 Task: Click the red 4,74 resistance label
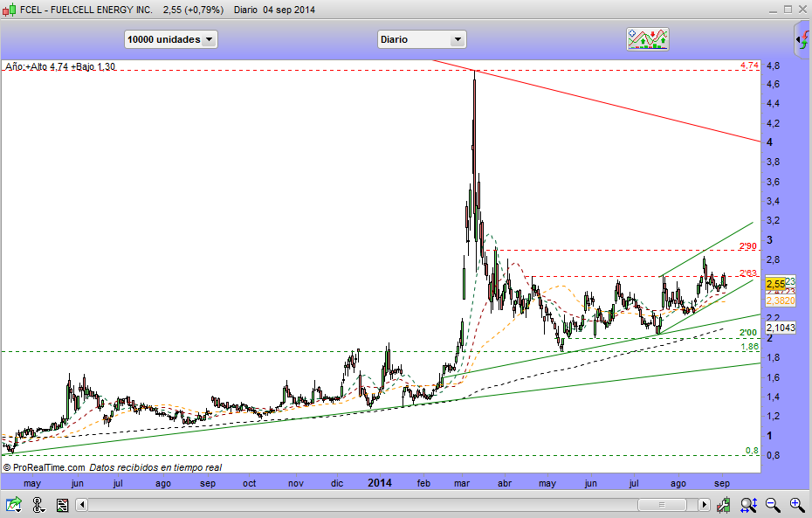[749, 66]
